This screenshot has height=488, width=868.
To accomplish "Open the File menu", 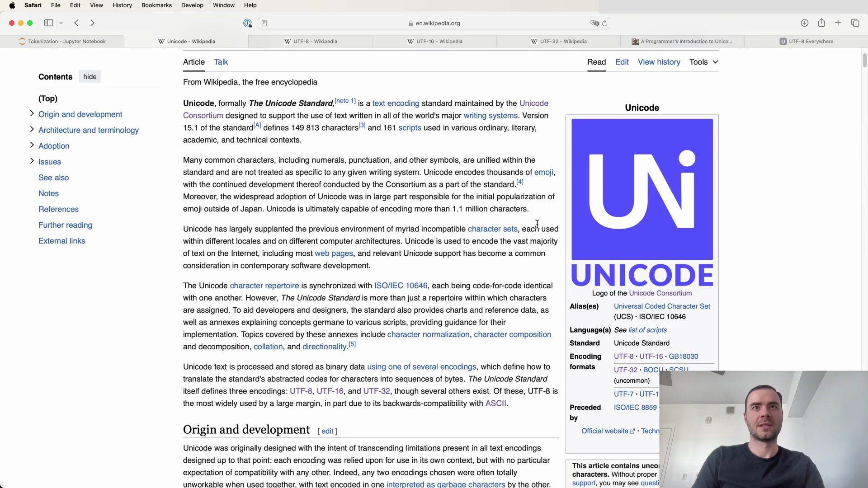I will pyautogui.click(x=56, y=5).
